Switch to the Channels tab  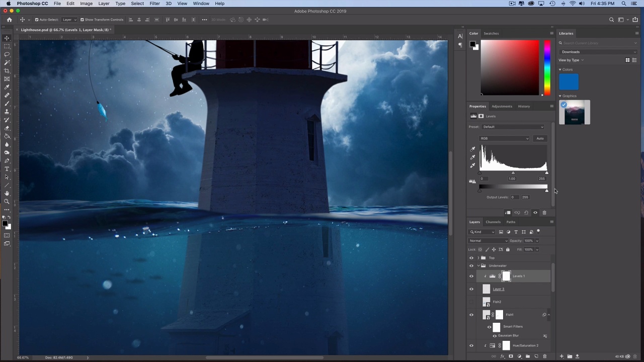click(493, 222)
